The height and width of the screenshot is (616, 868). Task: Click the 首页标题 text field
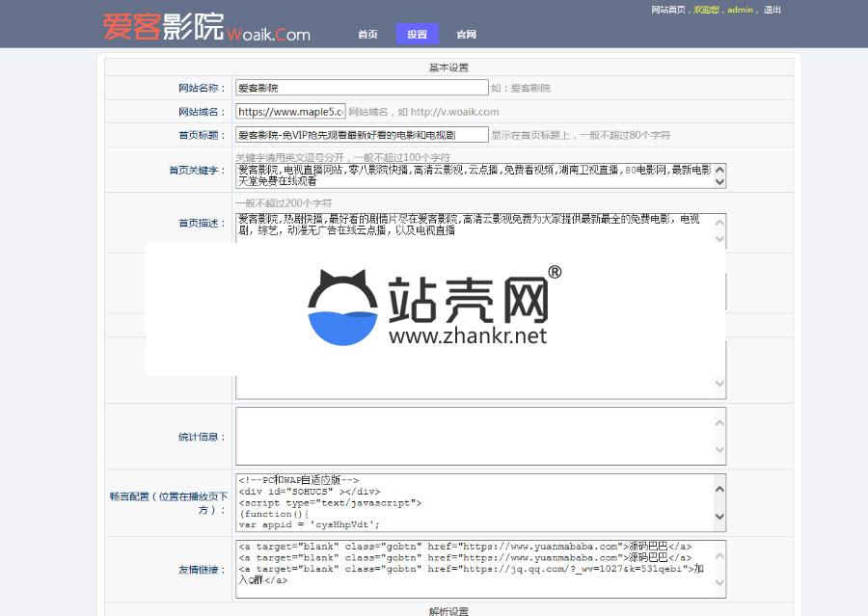tap(362, 135)
